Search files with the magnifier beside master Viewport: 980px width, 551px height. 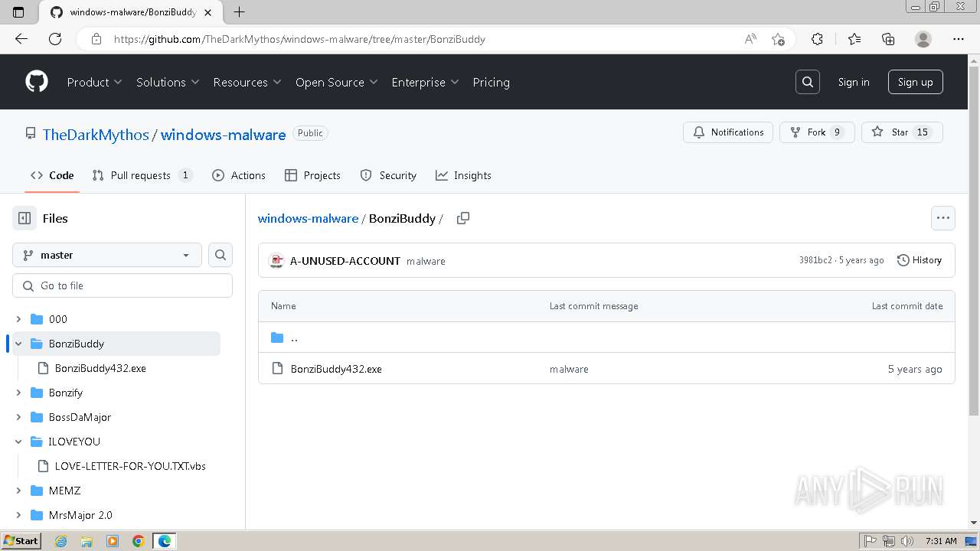[x=220, y=255]
